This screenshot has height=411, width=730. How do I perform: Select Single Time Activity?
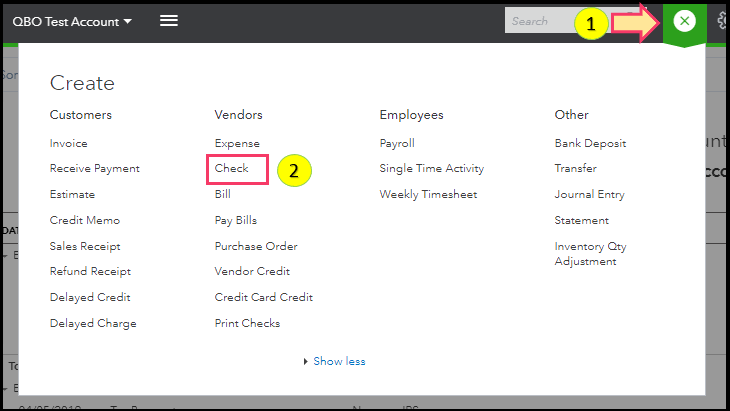click(431, 168)
